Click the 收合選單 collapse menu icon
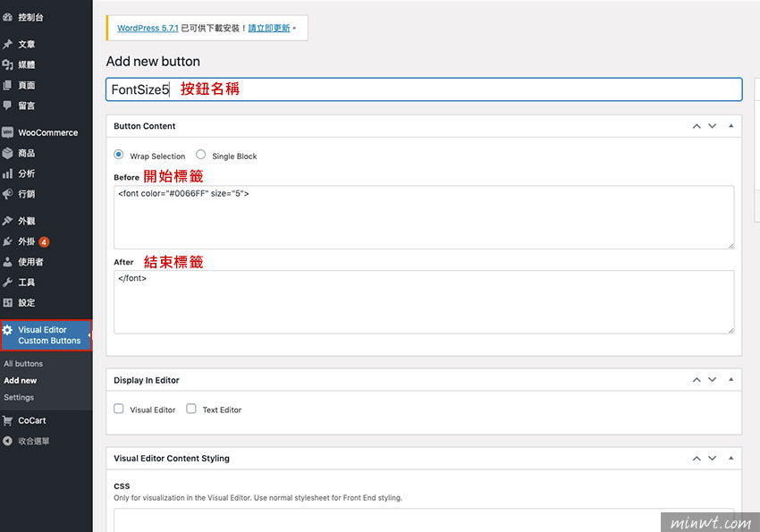This screenshot has height=532, width=760. pos(7,441)
